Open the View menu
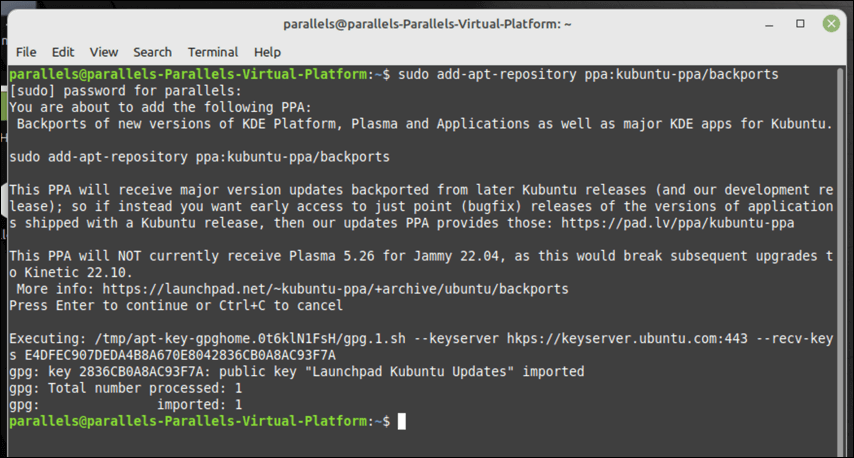Image resolution: width=854 pixels, height=458 pixels. pyautogui.click(x=103, y=52)
